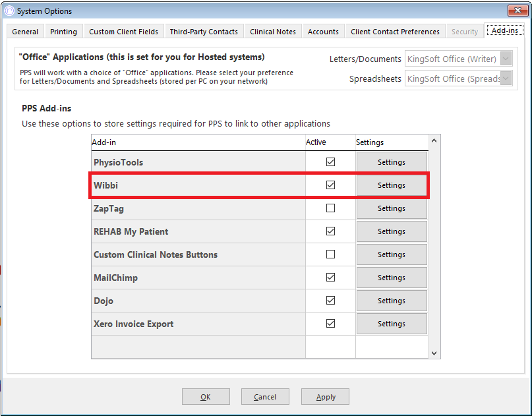The image size is (532, 416).
Task: Uncheck the Dojo Active checkbox
Action: [x=330, y=300]
